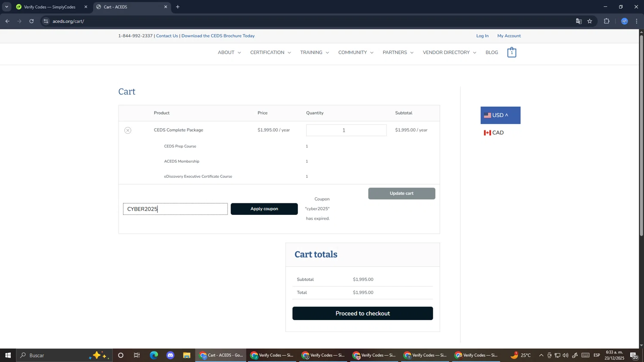This screenshot has height=362, width=644.
Task: Reload the ACEDS cart page
Action: coord(31,21)
